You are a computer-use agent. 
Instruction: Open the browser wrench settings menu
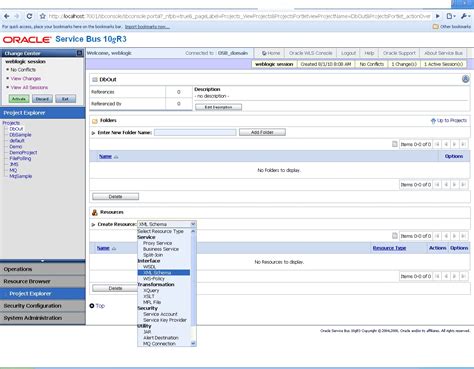tap(465, 16)
